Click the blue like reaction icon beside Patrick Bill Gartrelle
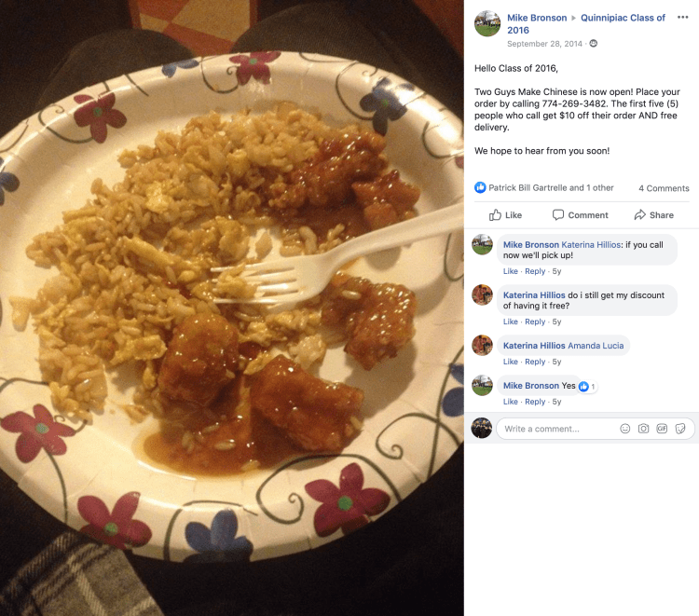The image size is (699, 616). pos(480,187)
